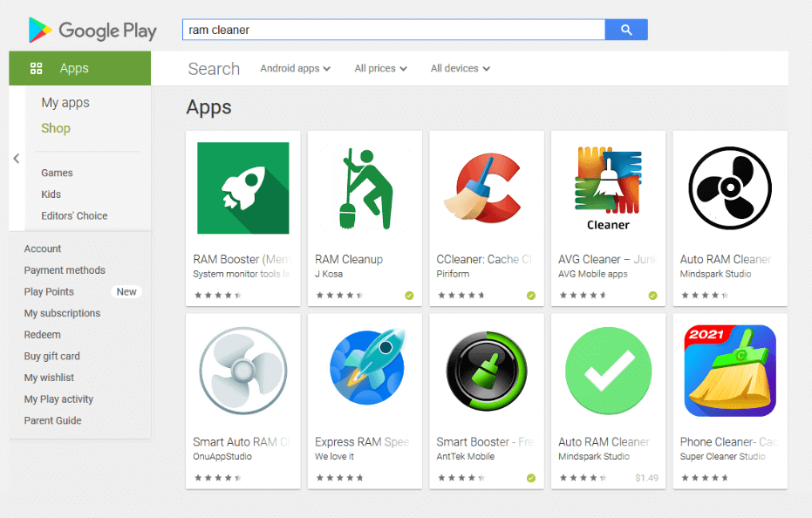The height and width of the screenshot is (518, 812).
Task: Click RAM Cleanup verified badge
Action: 409,296
